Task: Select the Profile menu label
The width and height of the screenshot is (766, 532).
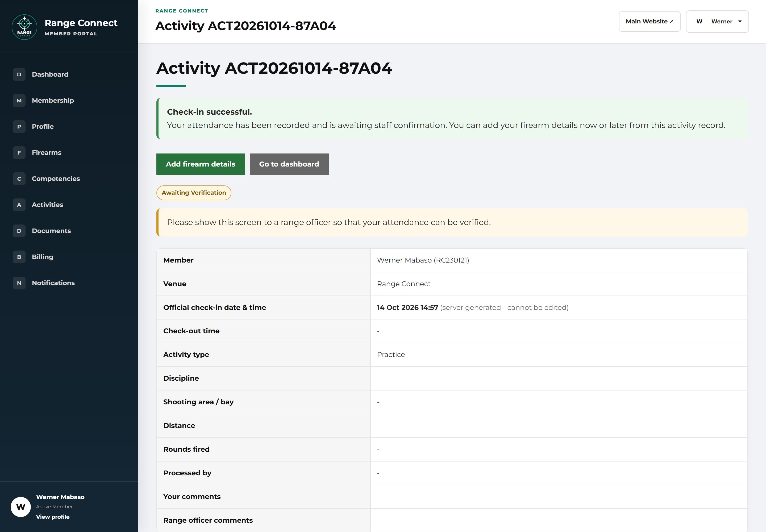Action: tap(43, 126)
